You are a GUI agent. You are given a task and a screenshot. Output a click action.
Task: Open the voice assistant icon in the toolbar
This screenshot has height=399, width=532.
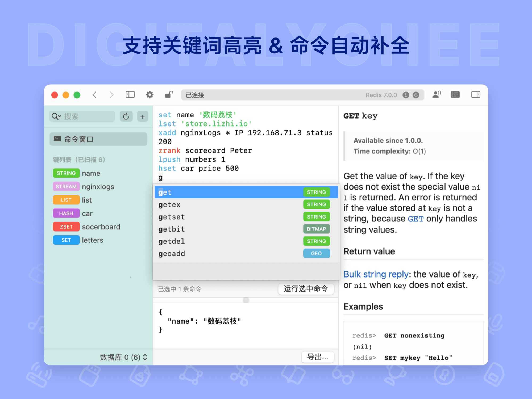click(436, 94)
